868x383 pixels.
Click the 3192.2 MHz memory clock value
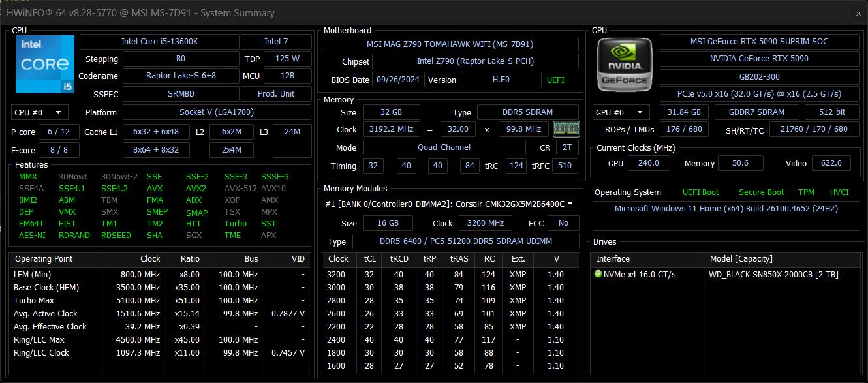391,129
